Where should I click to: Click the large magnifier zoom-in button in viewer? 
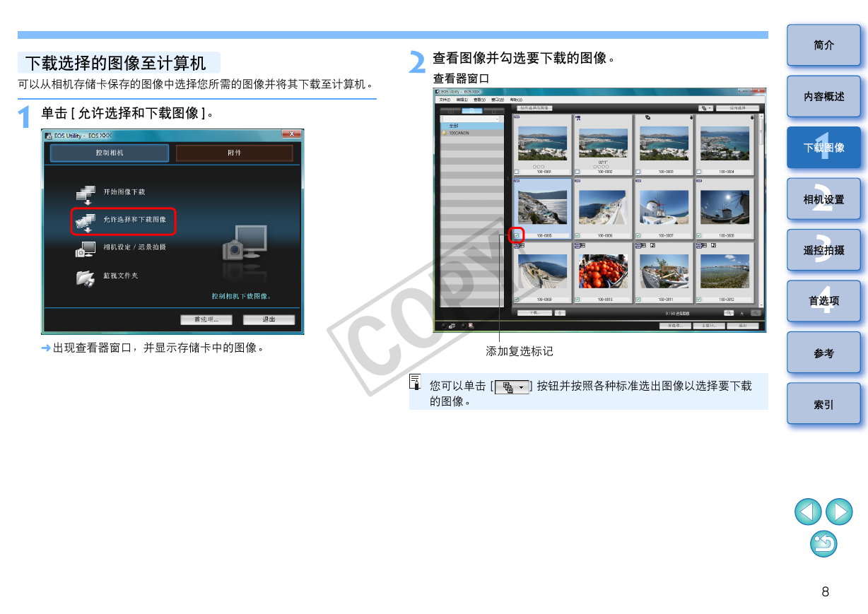(x=756, y=312)
